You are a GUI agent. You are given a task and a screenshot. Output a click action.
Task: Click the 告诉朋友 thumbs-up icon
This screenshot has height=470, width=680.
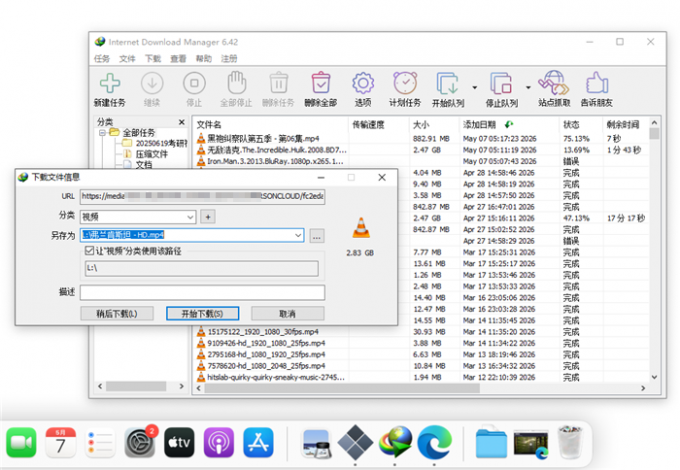[597, 83]
